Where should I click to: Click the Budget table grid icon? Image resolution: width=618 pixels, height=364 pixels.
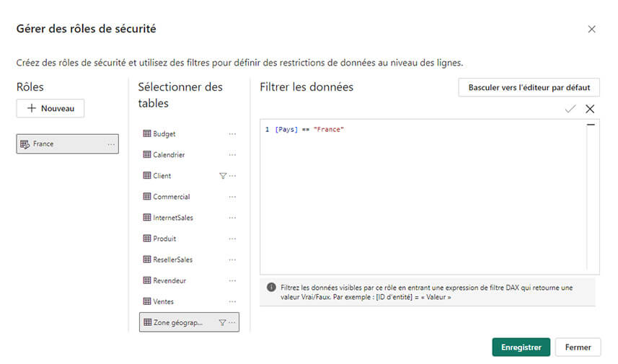(147, 133)
